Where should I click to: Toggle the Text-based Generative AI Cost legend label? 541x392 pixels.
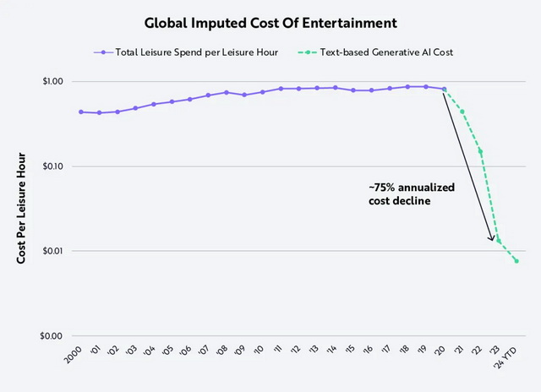(385, 52)
